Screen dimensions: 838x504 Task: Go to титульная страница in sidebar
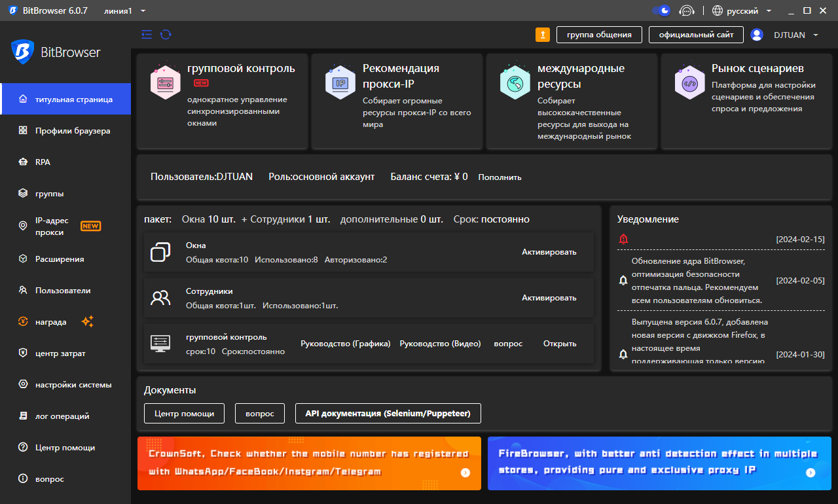(x=65, y=99)
